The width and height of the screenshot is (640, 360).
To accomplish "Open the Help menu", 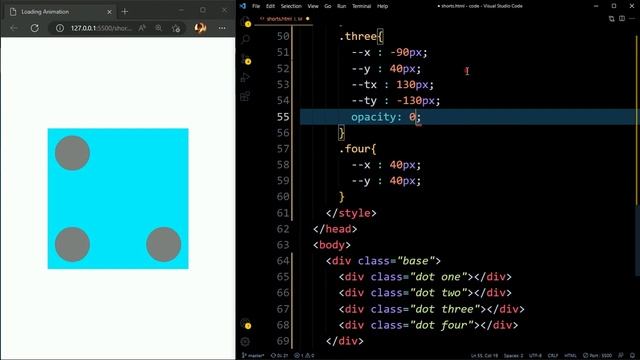I will pyautogui.click(x=382, y=6).
